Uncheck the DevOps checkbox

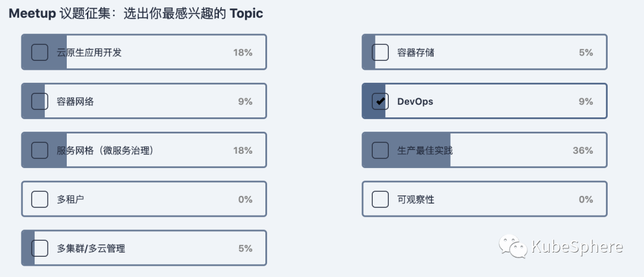pos(380,101)
